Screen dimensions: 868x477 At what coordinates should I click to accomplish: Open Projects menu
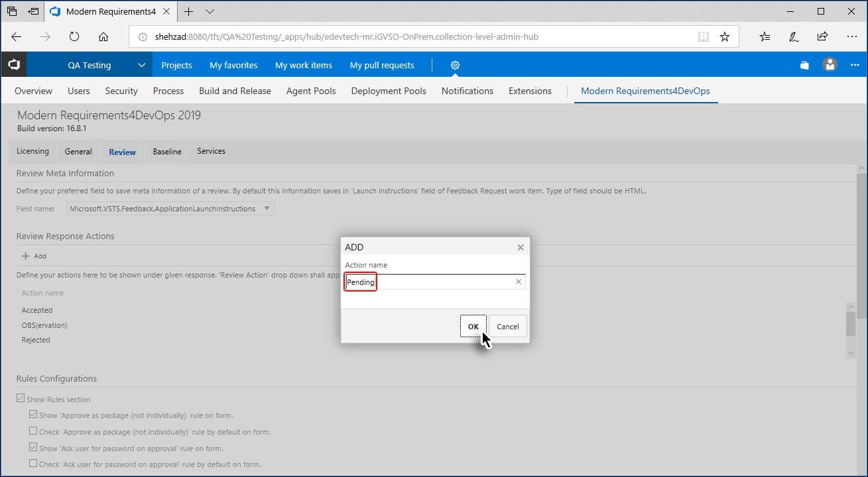176,65
